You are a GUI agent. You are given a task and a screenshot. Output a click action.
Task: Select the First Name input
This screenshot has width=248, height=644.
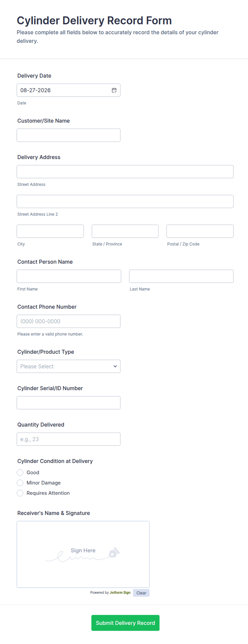click(69, 276)
